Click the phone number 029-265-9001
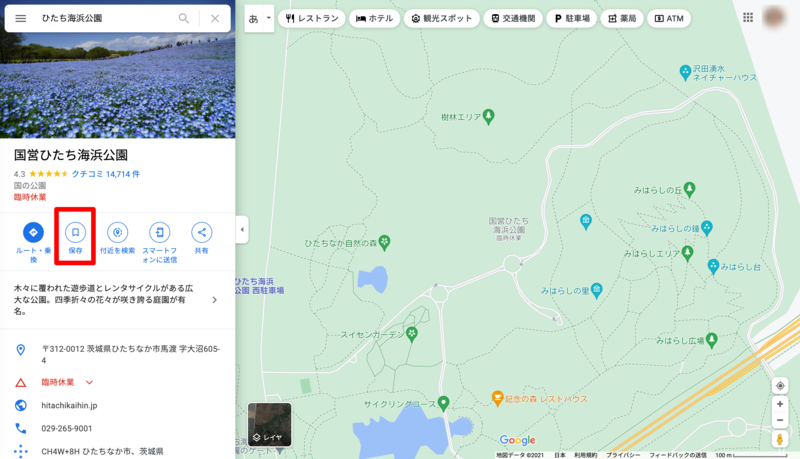This screenshot has width=800, height=459. click(67, 428)
